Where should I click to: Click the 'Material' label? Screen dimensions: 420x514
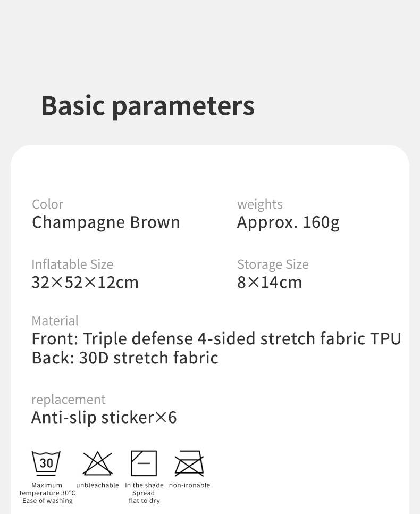55,321
